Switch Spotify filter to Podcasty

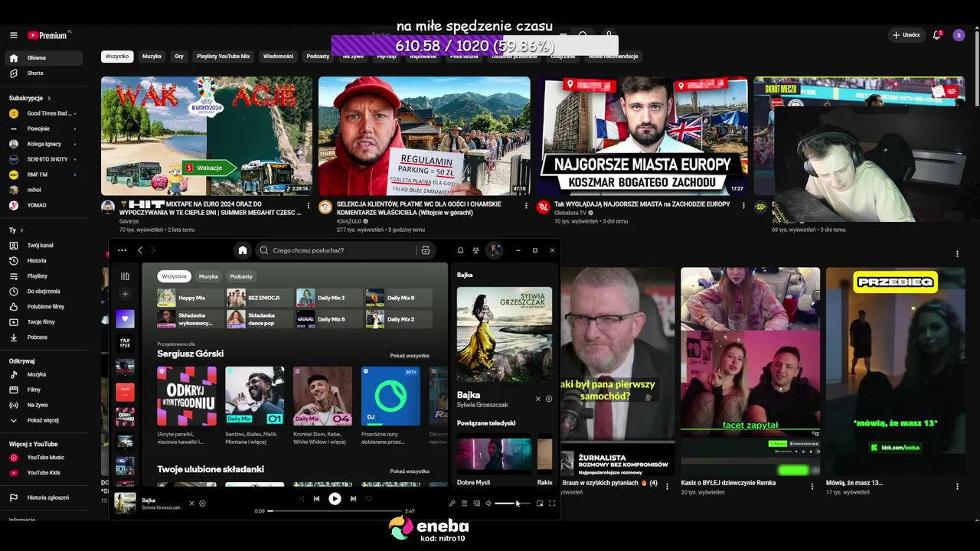241,276
